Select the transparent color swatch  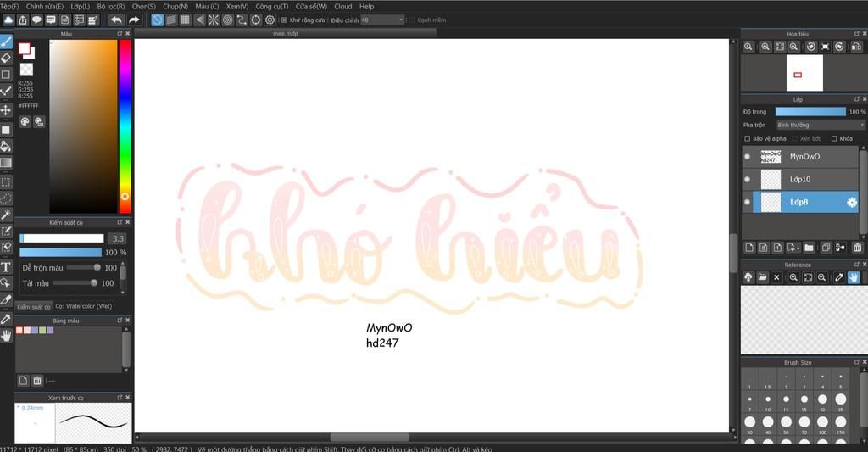(x=26, y=70)
